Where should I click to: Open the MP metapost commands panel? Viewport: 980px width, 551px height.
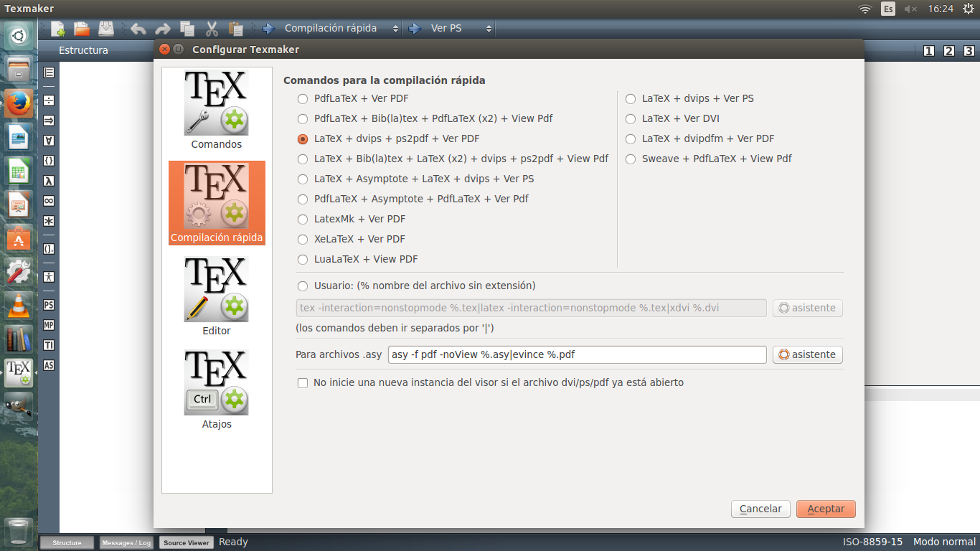(x=49, y=325)
